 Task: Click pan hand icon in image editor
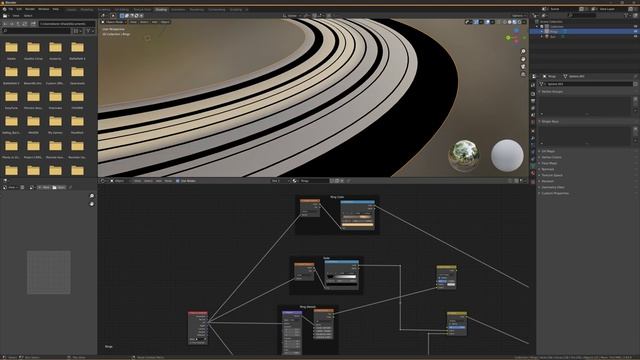tap(92, 203)
